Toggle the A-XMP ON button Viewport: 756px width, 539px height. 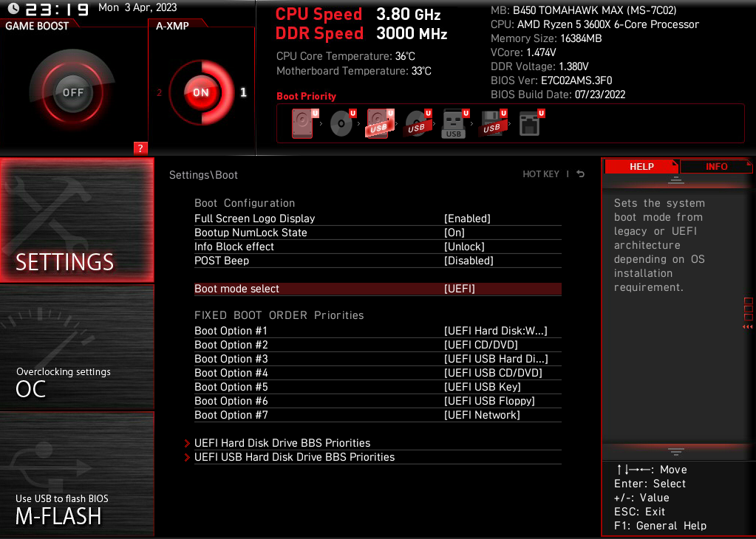click(x=200, y=92)
